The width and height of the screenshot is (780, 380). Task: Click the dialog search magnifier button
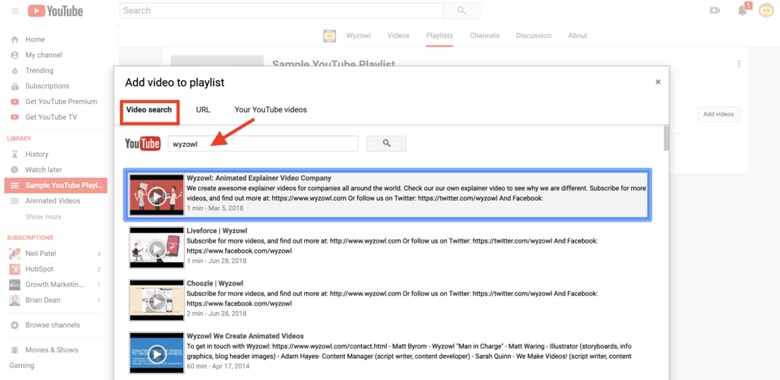click(387, 144)
